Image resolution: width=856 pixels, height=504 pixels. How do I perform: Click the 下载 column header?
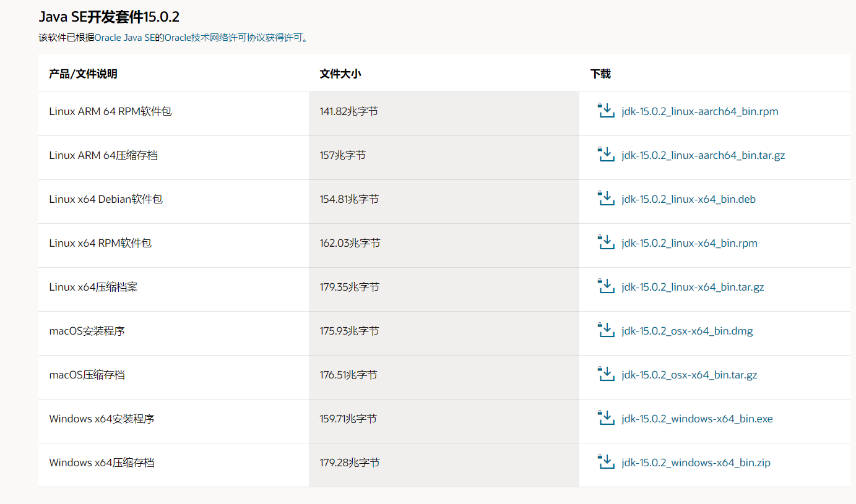click(x=600, y=74)
